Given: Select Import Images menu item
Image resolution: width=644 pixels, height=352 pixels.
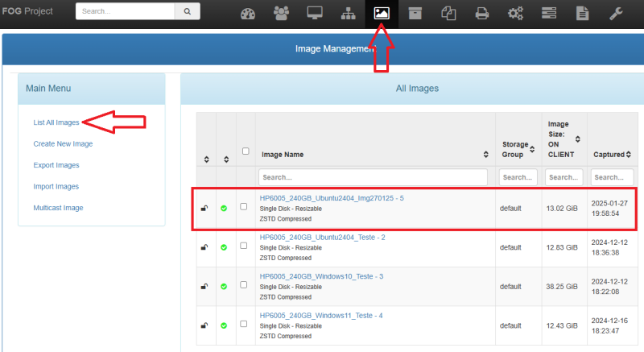Looking at the screenshot, I should 56,187.
